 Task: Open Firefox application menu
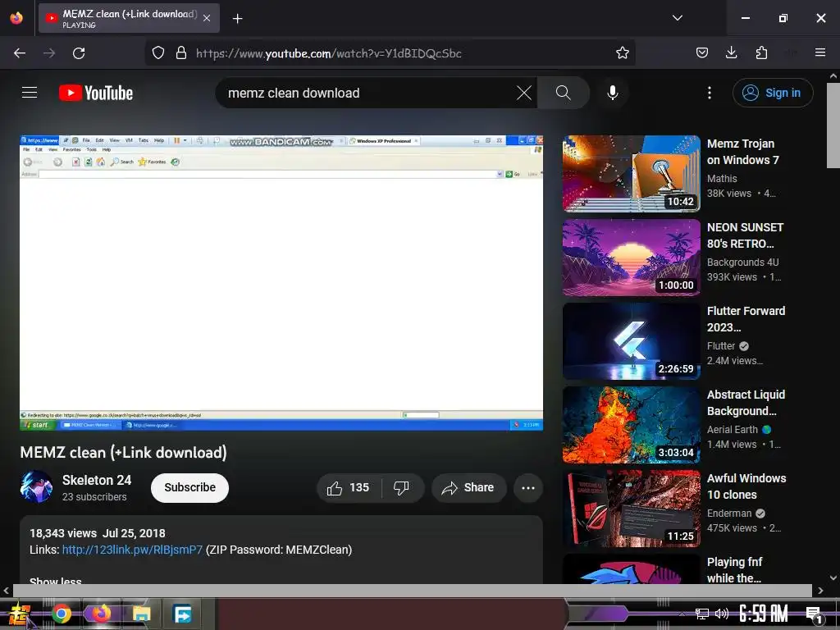tap(820, 52)
